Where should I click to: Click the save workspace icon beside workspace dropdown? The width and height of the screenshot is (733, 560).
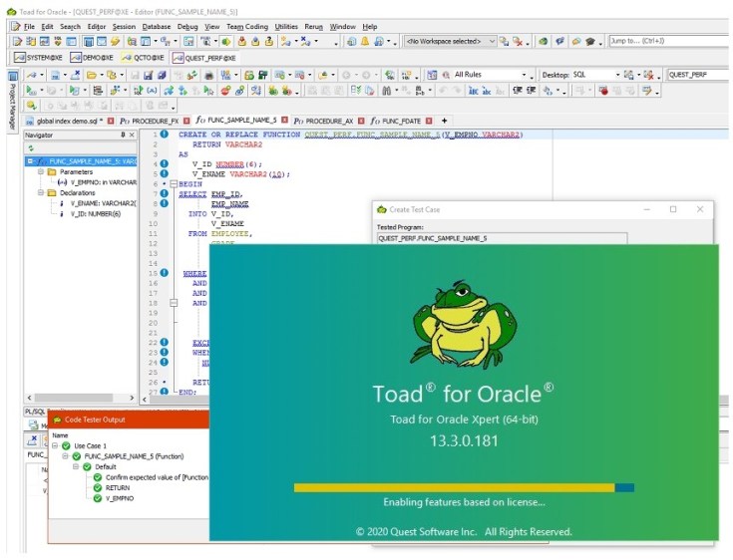pyautogui.click(x=504, y=42)
